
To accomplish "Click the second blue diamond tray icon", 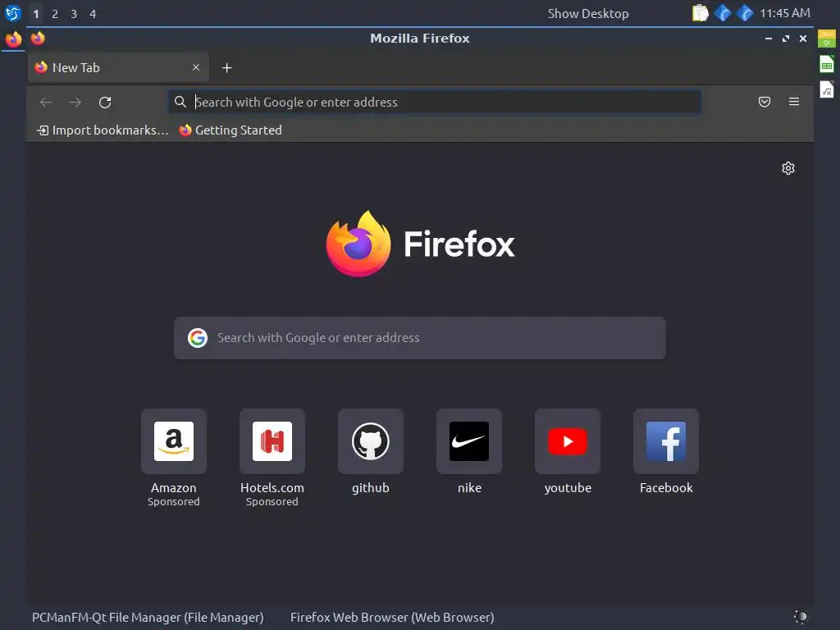I will (x=745, y=13).
